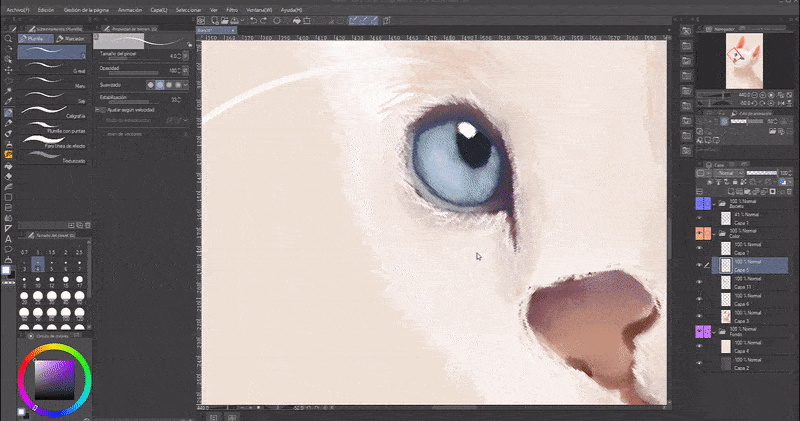This screenshot has width=800, height=421.
Task: Select the Move layer tool
Action: 8,70
